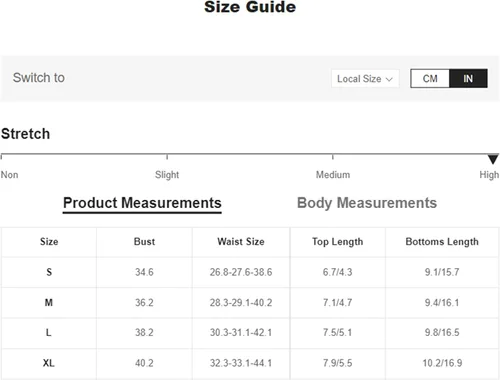This screenshot has height=380, width=500.
Task: Select the IN unit toggle
Action: coord(468,79)
